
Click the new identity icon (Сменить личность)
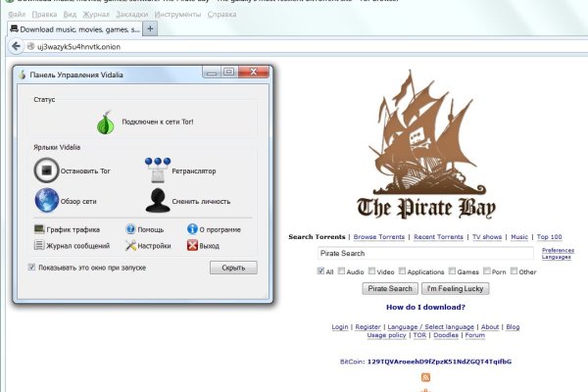159,201
